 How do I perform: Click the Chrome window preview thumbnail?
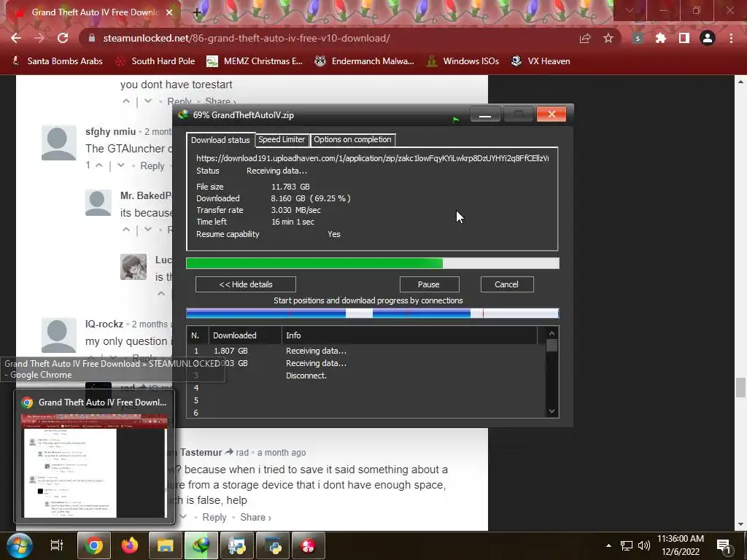tap(94, 465)
